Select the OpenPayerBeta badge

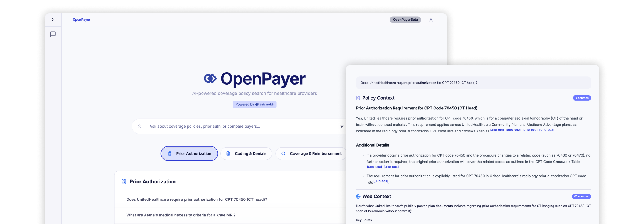coord(405,20)
